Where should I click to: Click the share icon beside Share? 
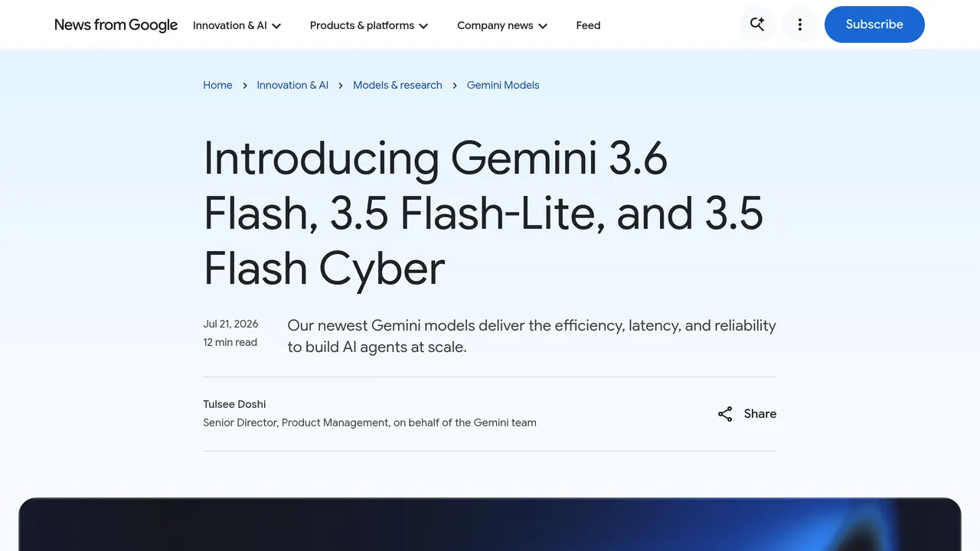pos(725,414)
